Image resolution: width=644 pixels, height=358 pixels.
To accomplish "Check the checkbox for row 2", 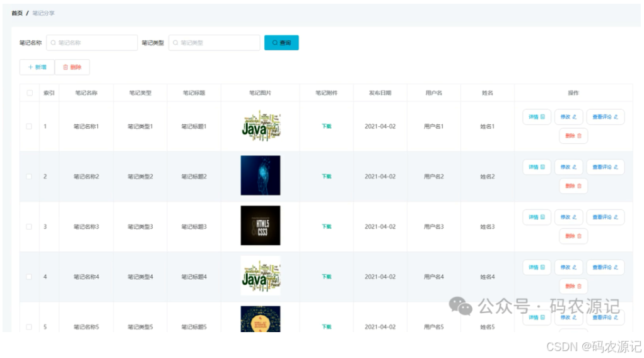I will click(29, 176).
